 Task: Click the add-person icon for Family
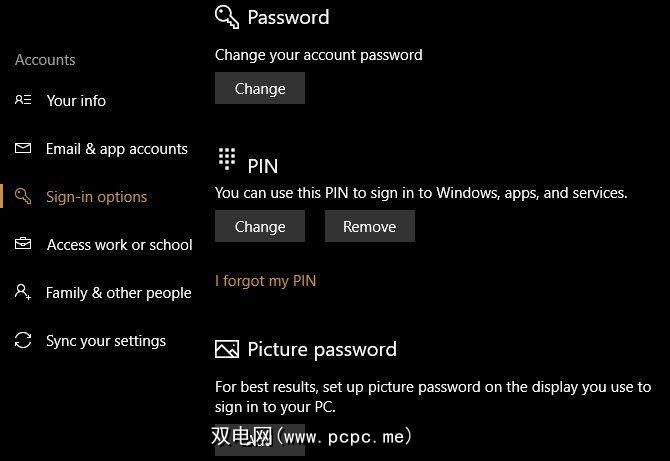pyautogui.click(x=23, y=292)
